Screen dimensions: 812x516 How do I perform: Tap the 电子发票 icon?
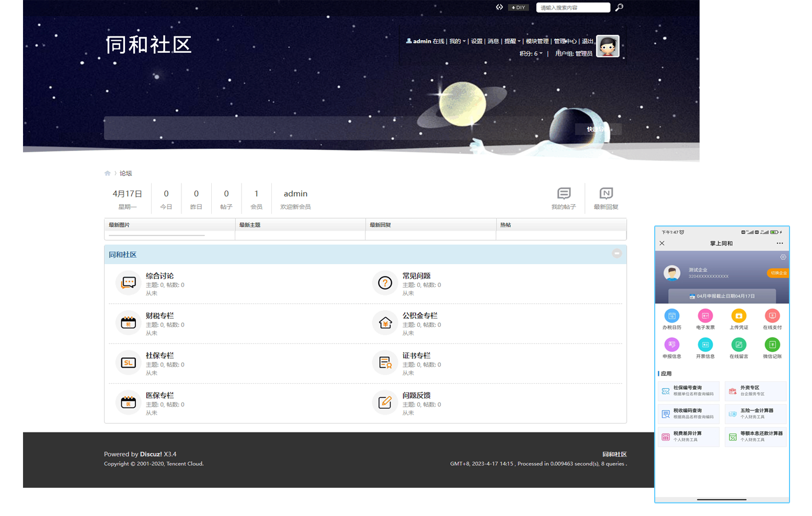pos(705,316)
